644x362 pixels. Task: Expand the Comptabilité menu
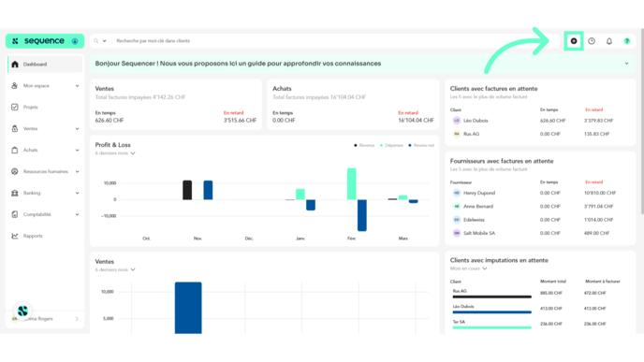click(x=45, y=214)
